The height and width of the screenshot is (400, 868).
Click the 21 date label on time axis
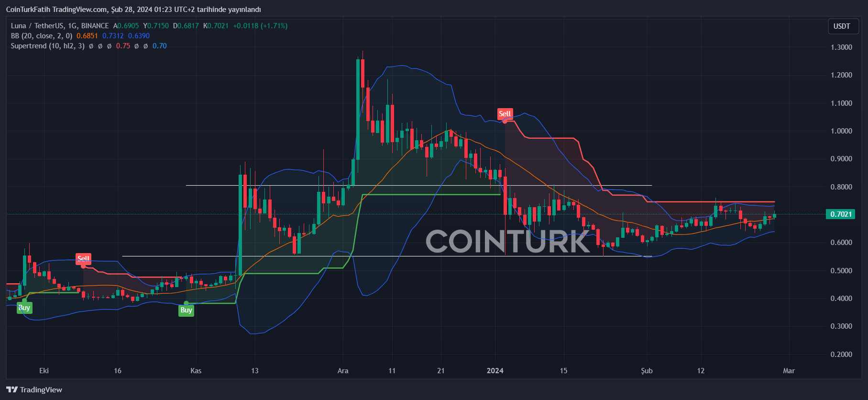click(x=441, y=371)
